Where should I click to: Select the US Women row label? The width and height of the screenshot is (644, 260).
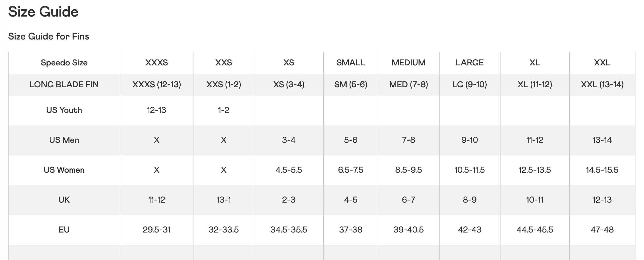(x=64, y=170)
